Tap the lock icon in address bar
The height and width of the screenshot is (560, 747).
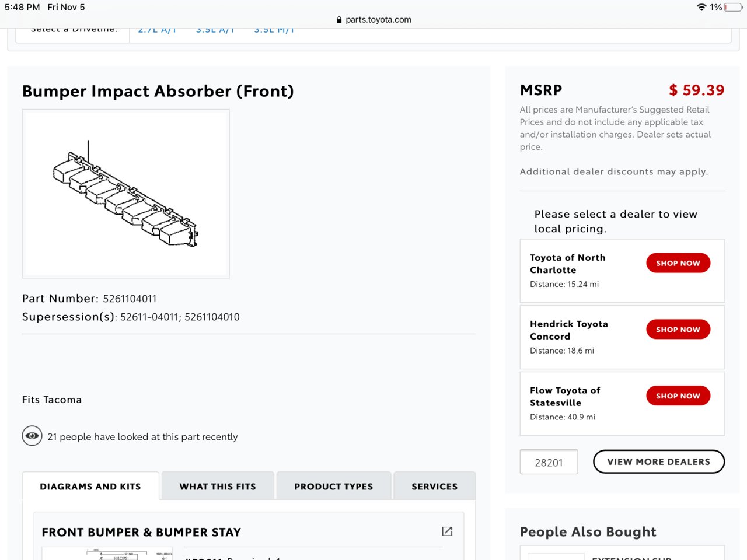[339, 20]
